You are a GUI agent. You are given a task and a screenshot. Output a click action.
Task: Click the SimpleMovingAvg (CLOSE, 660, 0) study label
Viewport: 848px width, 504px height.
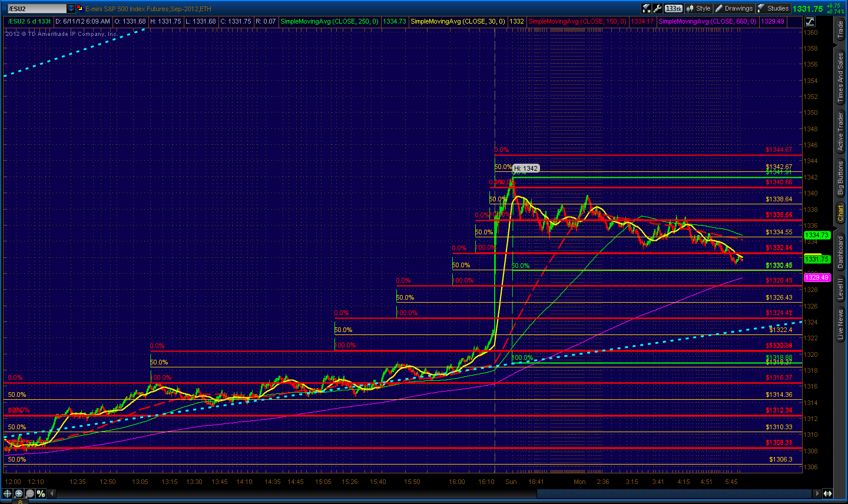point(707,21)
